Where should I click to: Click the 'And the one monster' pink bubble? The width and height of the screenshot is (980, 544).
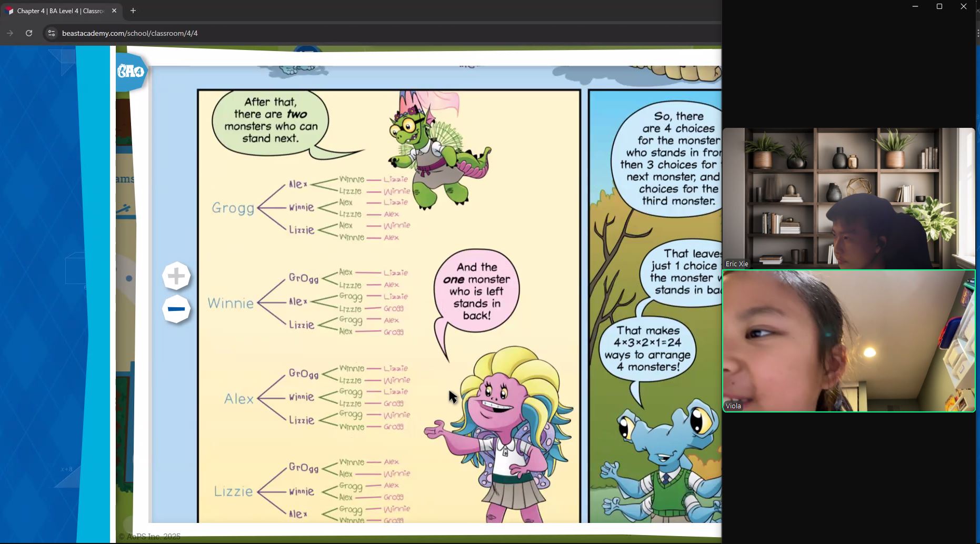coord(476,291)
